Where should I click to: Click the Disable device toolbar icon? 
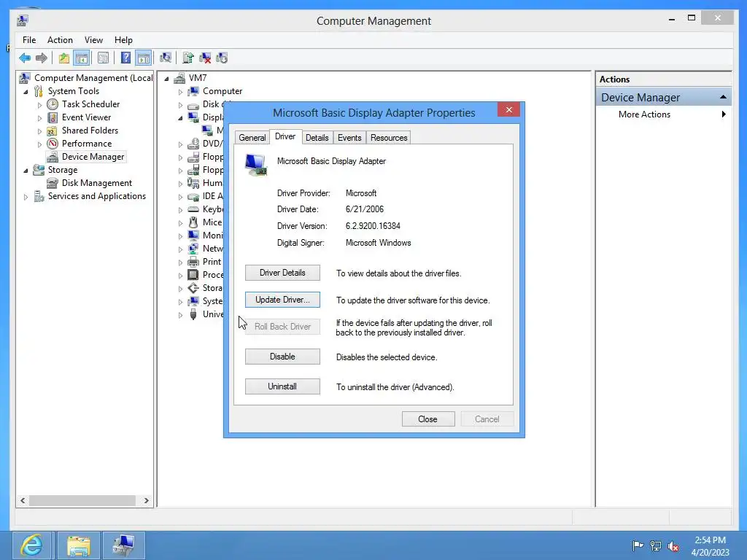pyautogui.click(x=222, y=58)
